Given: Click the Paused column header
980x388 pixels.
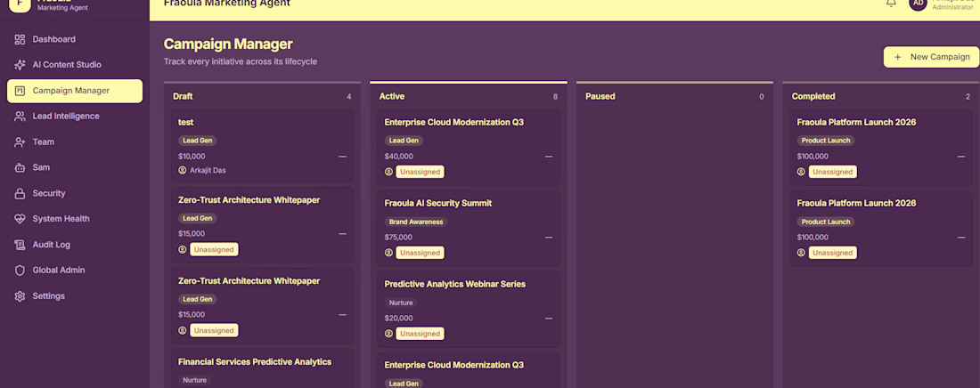Looking at the screenshot, I should 600,96.
